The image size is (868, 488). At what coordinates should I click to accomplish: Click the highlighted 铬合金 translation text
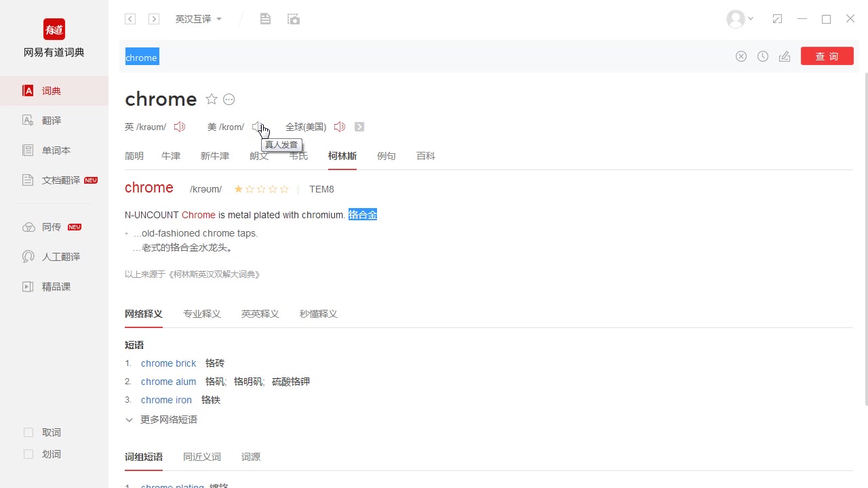pyautogui.click(x=363, y=215)
